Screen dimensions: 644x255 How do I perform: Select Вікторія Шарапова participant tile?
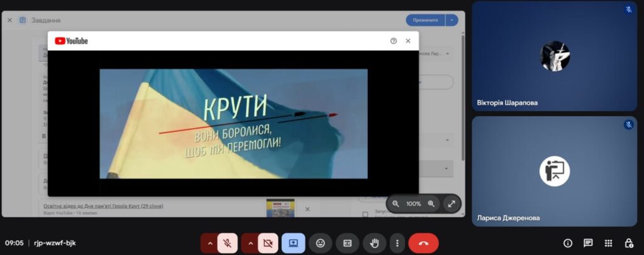(554, 57)
